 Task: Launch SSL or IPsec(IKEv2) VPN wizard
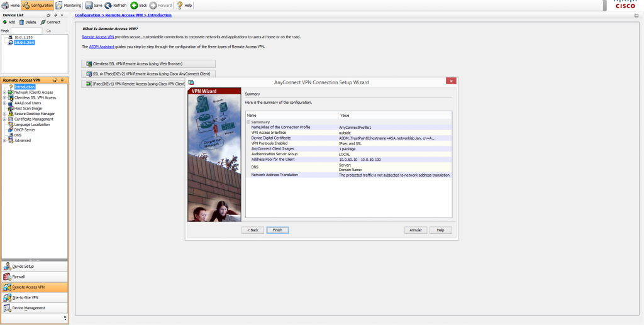coord(148,74)
